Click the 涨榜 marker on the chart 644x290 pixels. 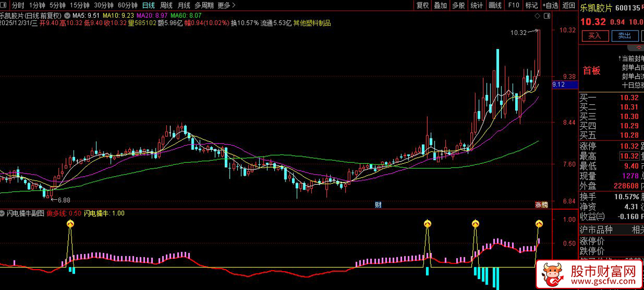[x=541, y=205]
